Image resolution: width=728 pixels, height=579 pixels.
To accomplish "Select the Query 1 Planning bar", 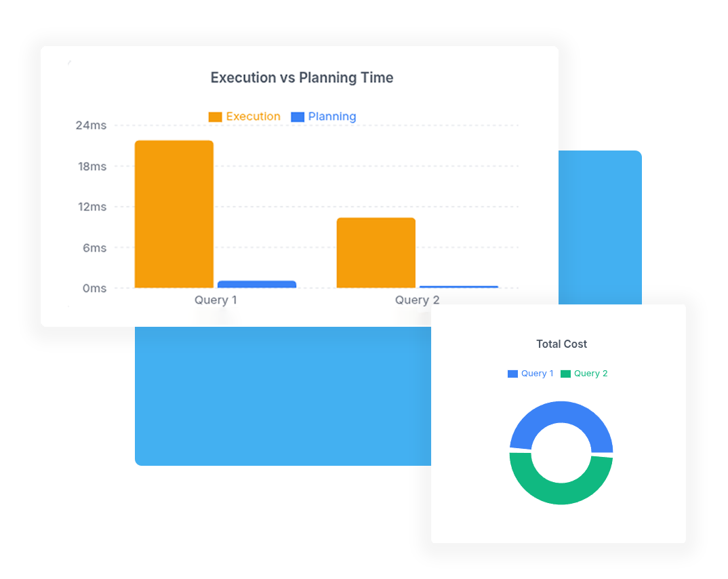I will (x=257, y=284).
